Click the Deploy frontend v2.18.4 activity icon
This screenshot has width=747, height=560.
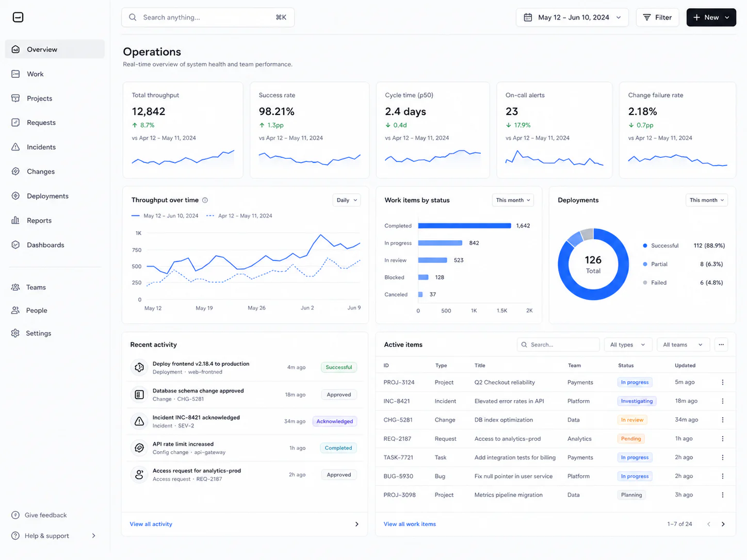139,368
